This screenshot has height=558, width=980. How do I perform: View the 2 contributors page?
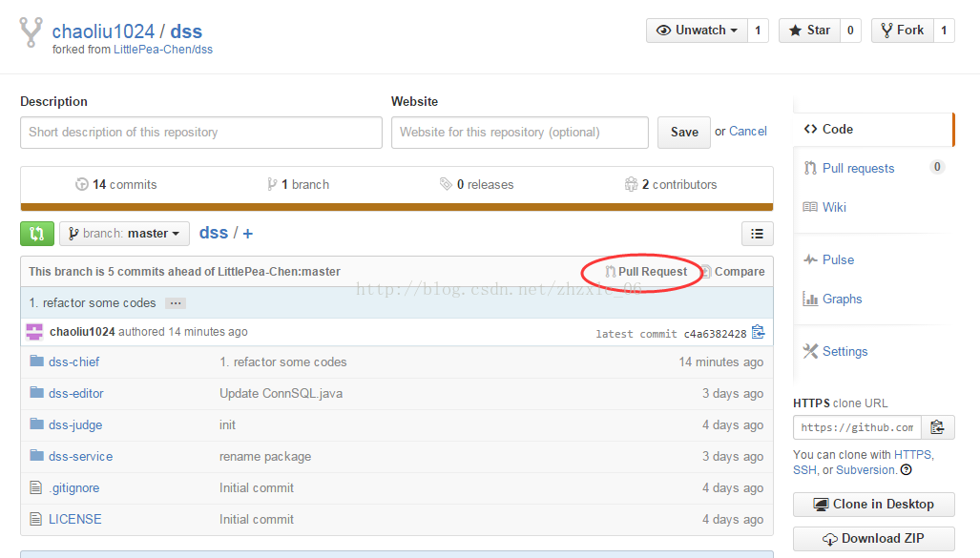[671, 184]
